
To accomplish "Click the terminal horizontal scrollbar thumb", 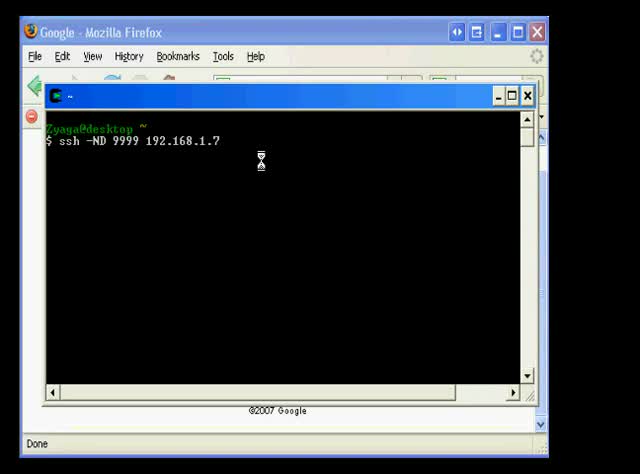I will pyautogui.click(x=258, y=393).
